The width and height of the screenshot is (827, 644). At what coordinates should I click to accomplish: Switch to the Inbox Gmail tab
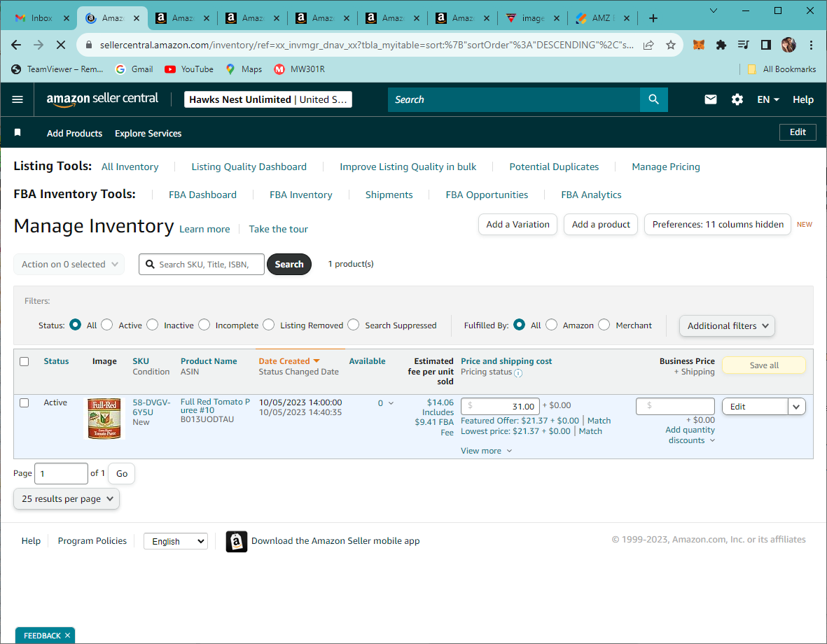(x=43, y=18)
